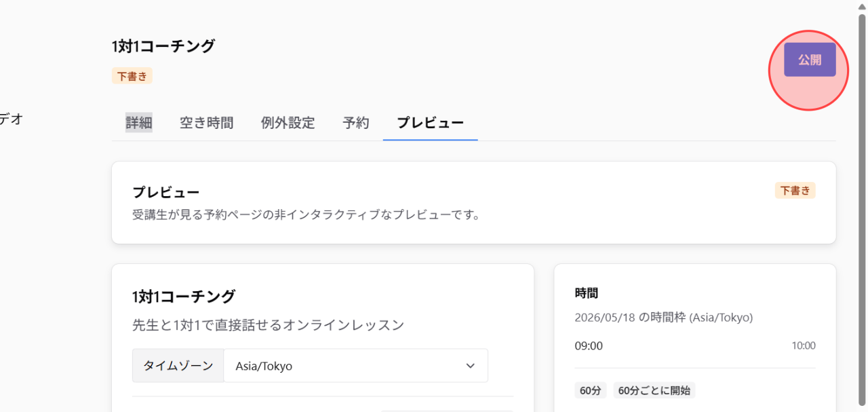This screenshot has width=868, height=412.
Task: Select the 予約 tab
Action: click(x=355, y=123)
